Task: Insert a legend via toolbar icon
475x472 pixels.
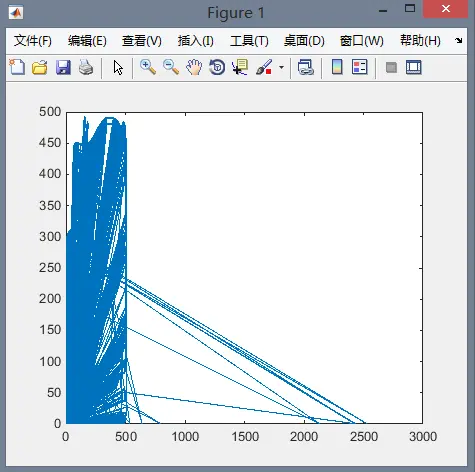Action: 360,67
